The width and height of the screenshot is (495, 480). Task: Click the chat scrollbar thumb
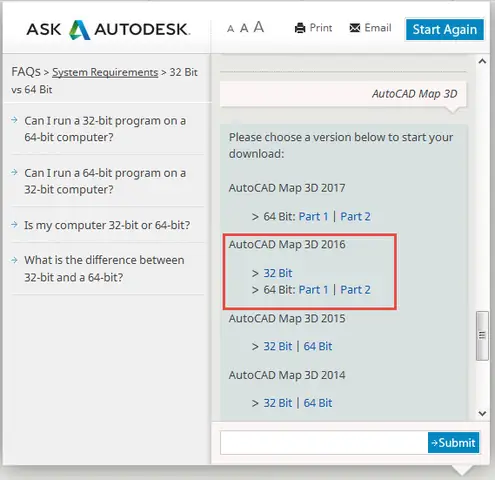click(x=482, y=336)
